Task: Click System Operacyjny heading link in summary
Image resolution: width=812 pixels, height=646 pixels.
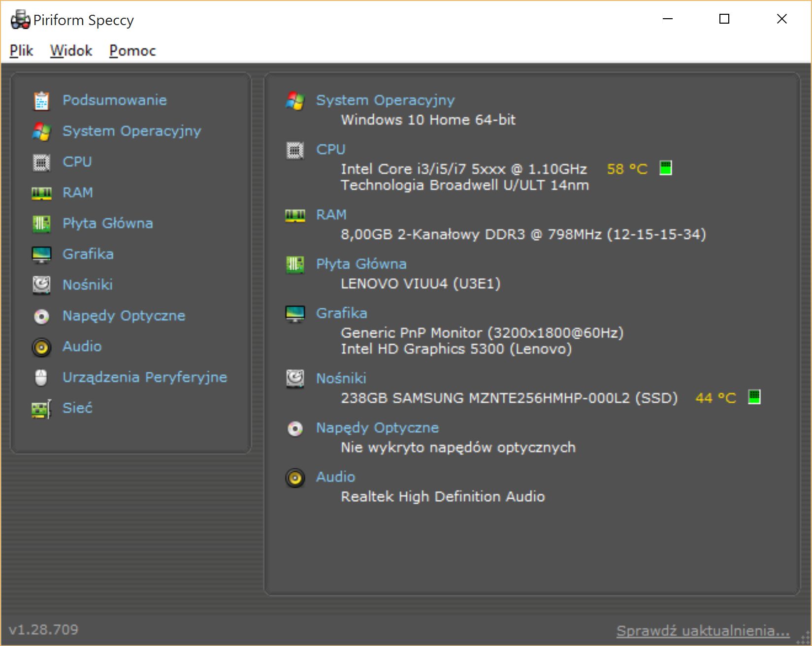Action: pos(385,100)
